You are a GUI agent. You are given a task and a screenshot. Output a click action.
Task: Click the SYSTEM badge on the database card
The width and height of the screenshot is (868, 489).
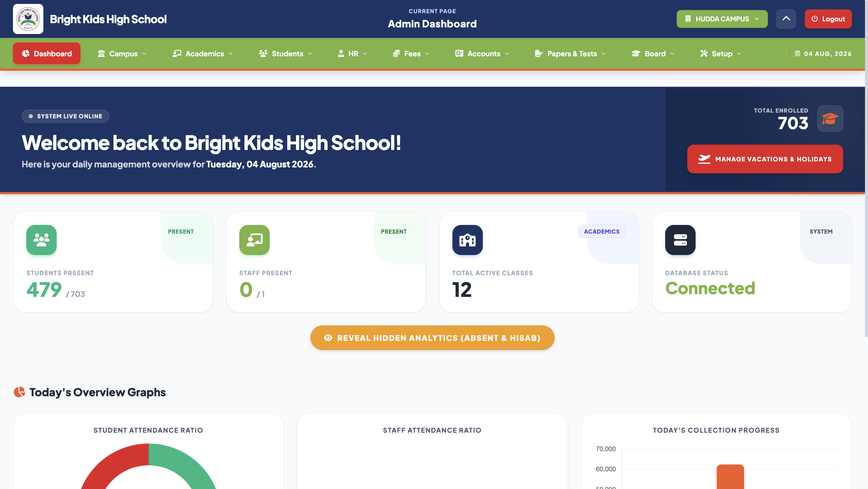(821, 231)
